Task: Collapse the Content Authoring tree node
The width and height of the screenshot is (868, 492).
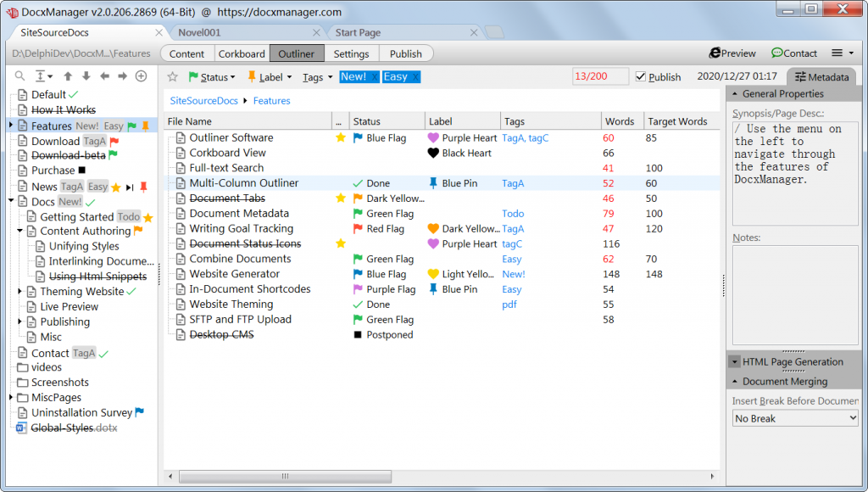Action: (x=20, y=231)
